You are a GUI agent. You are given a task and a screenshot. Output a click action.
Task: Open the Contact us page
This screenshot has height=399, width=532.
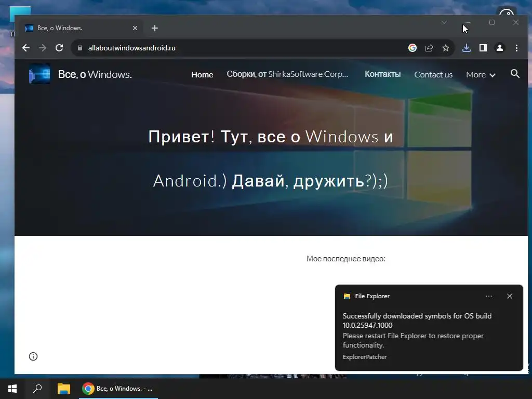point(433,75)
